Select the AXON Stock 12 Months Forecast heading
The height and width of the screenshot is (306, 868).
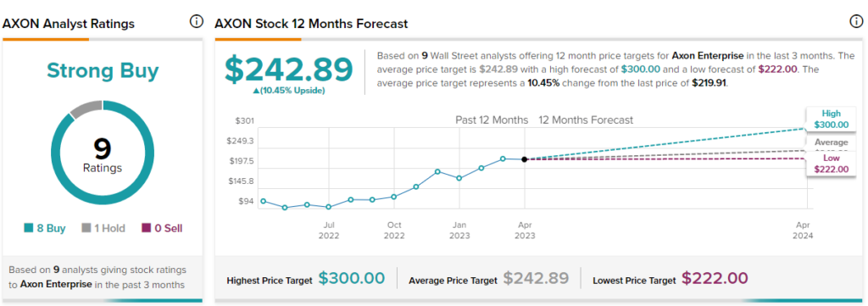click(x=311, y=24)
